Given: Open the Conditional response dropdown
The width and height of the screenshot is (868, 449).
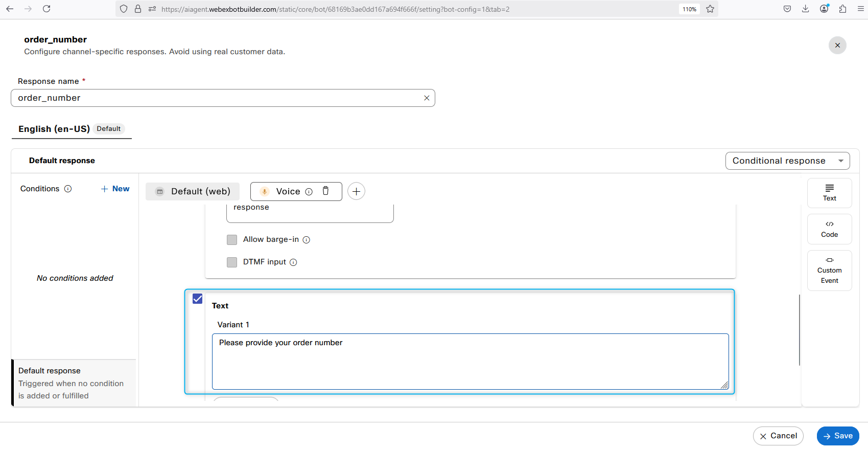Looking at the screenshot, I should pos(787,161).
